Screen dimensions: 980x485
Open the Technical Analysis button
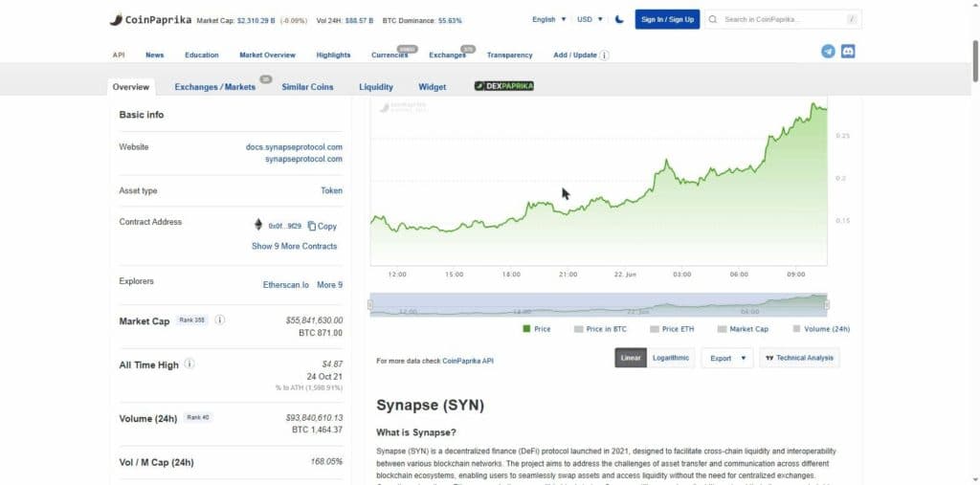tap(799, 358)
